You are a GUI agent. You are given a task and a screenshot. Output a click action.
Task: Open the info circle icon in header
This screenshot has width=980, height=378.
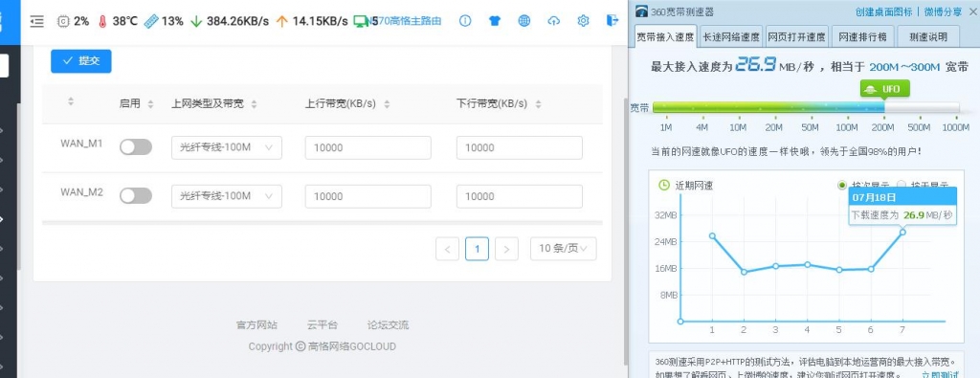[465, 21]
